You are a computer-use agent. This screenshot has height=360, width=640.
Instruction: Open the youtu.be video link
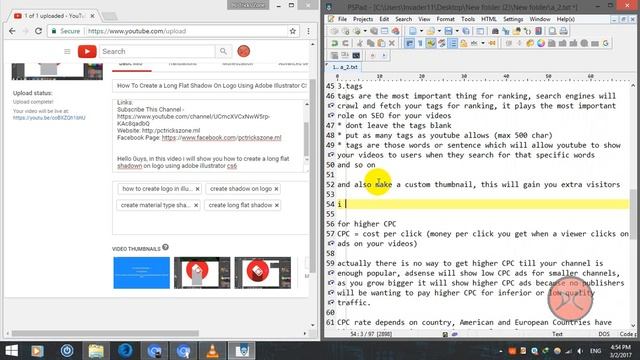tap(49, 118)
